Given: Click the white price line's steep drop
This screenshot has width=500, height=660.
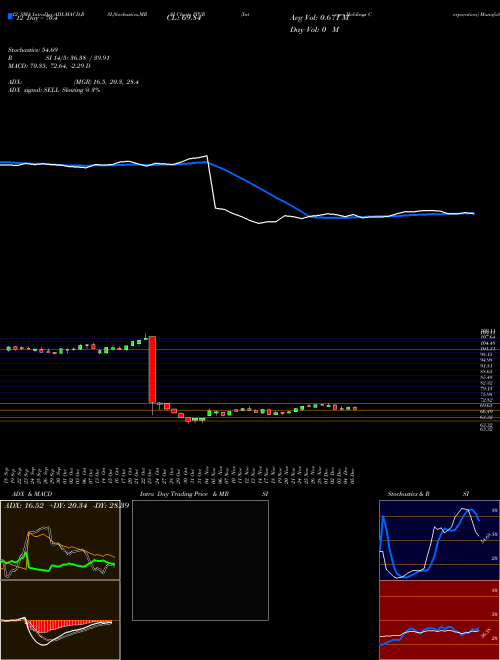Looking at the screenshot, I should point(212,183).
